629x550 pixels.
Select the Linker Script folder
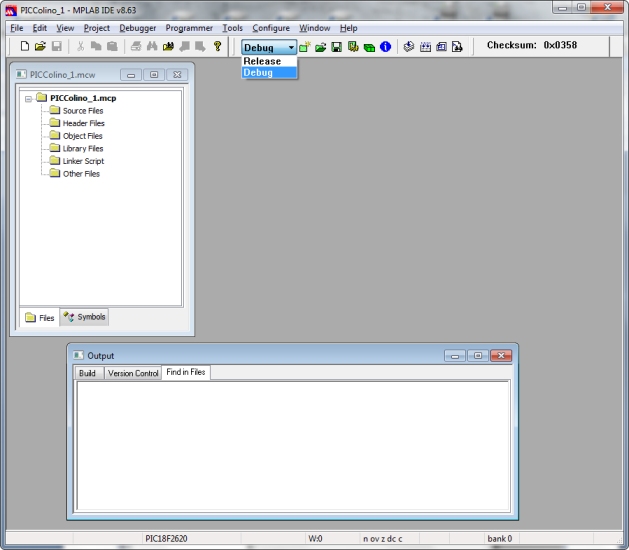click(83, 161)
